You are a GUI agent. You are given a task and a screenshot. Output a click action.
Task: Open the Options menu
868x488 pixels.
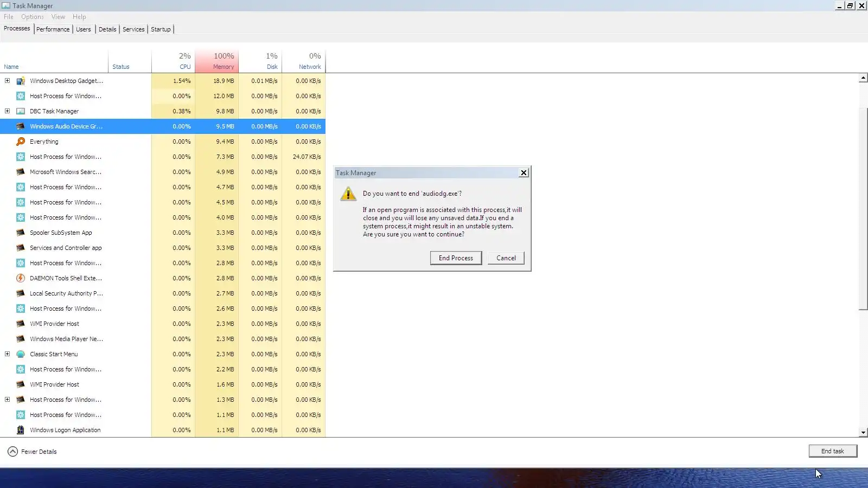point(33,17)
